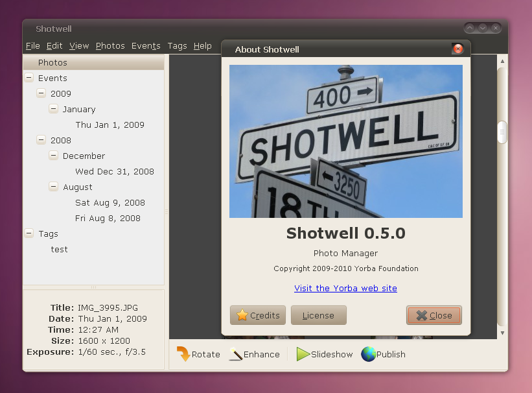
Task: Click the vertical scrollbar thumb
Action: click(502, 132)
